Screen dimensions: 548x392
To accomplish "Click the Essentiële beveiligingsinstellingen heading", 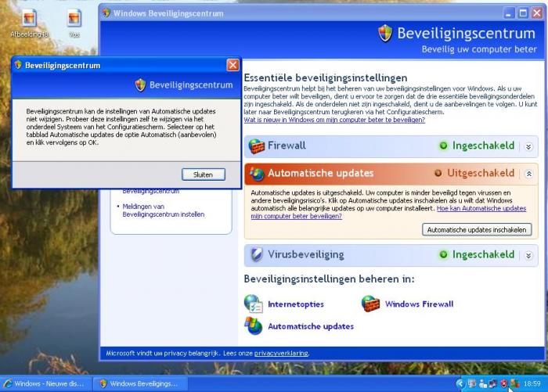I will pos(326,77).
